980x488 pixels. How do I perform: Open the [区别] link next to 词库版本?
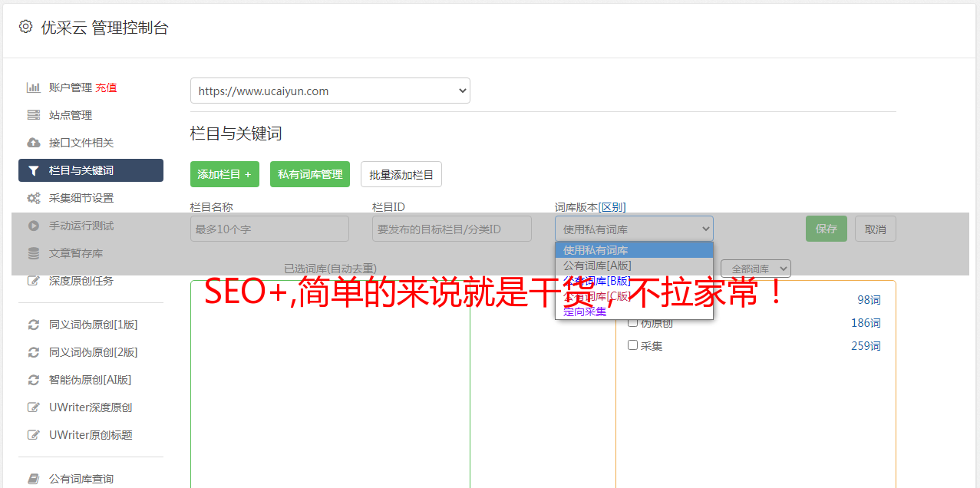612,207
